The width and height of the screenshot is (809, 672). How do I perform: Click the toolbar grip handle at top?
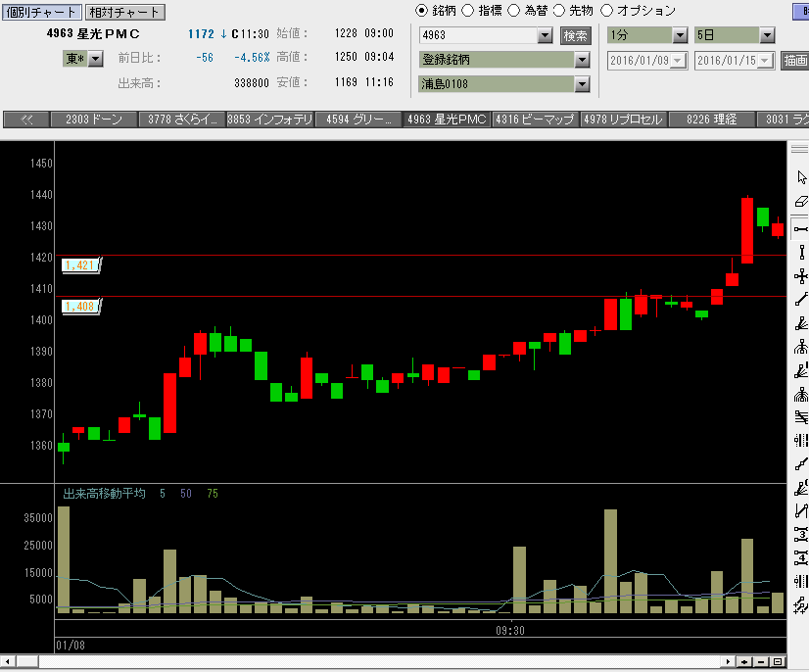point(799,149)
